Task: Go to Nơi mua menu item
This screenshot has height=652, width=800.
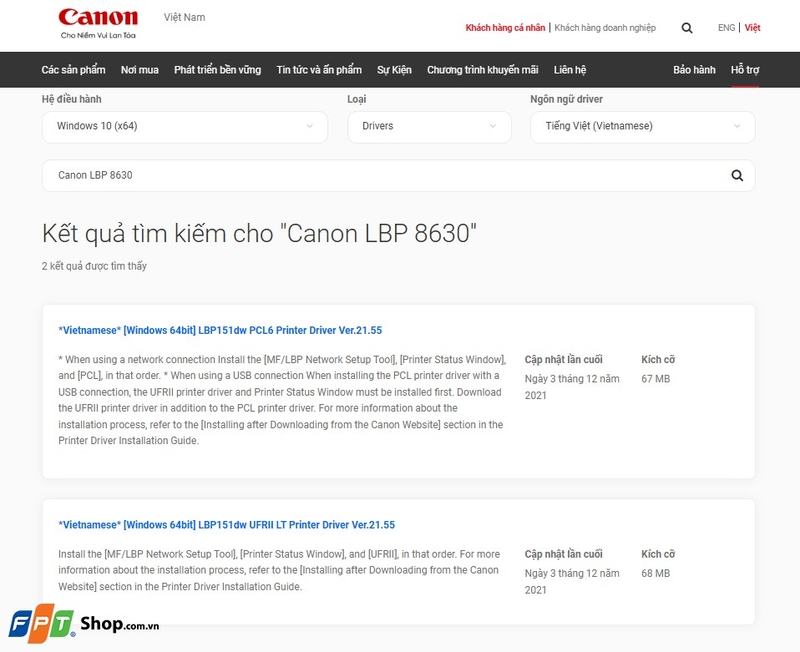Action: pyautogui.click(x=140, y=70)
